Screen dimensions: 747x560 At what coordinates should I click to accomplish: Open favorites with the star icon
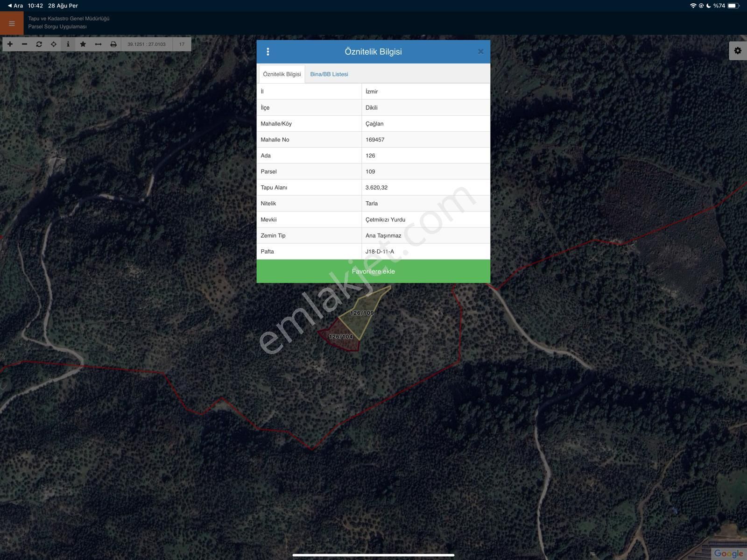83,44
